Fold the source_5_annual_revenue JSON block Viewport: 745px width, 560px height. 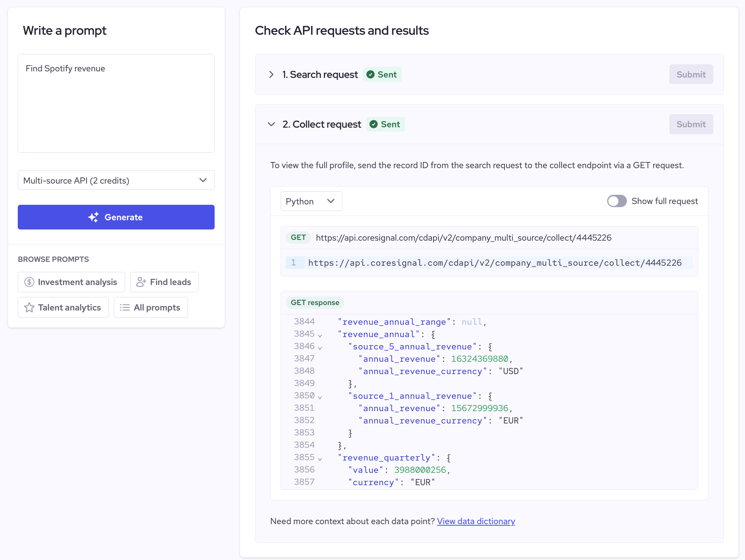pos(320,348)
